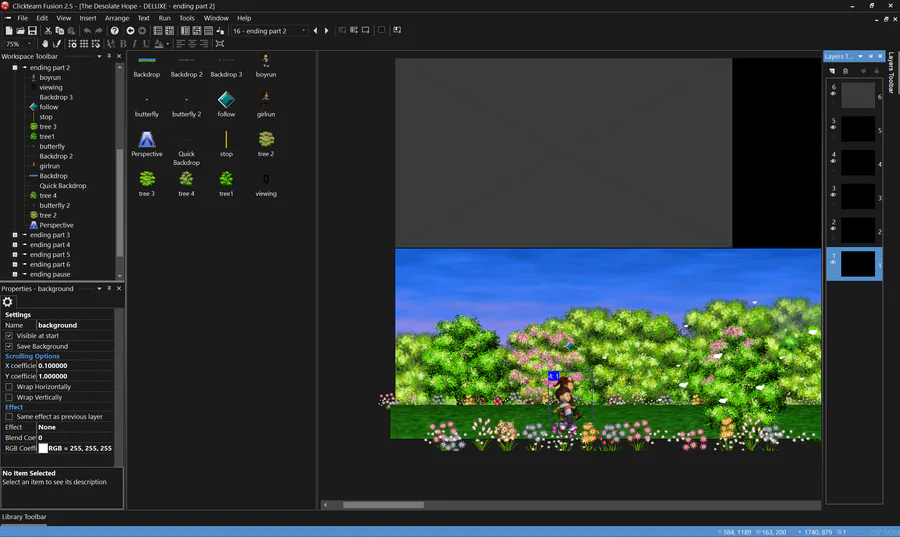Collapse the ending part 2 tree node
Image resolution: width=900 pixels, height=537 pixels.
coord(15,68)
